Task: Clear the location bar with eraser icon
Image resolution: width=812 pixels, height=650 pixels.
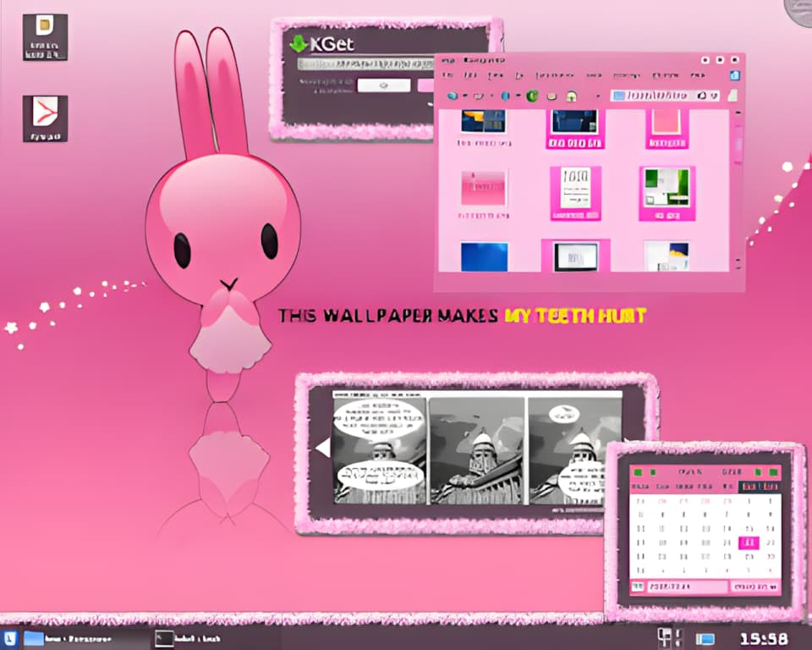Action: tap(702, 96)
